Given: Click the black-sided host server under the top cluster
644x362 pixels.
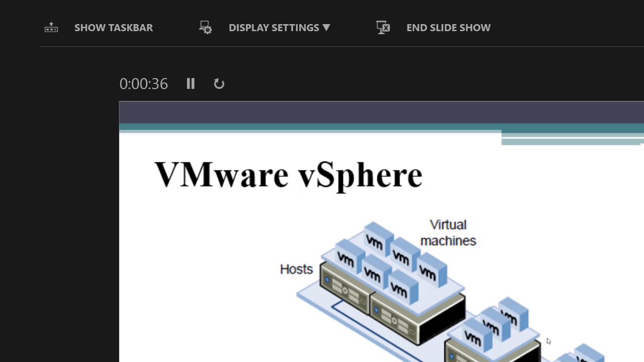Looking at the screenshot, I should point(418,314).
